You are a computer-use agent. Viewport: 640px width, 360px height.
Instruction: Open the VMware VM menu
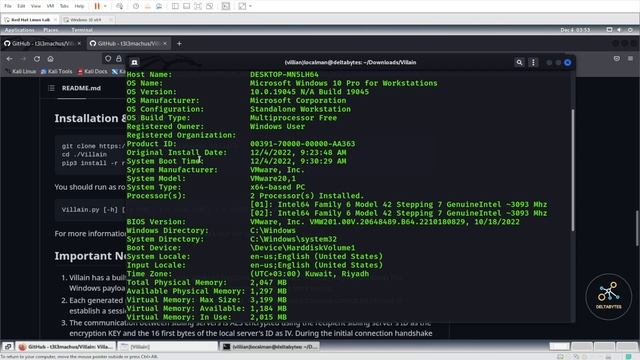(x=50, y=6)
